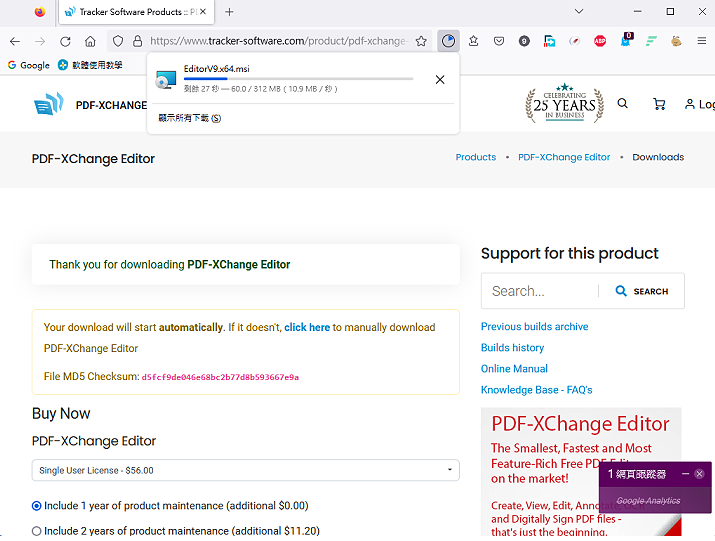Open the brown animal extension icon

(x=676, y=42)
